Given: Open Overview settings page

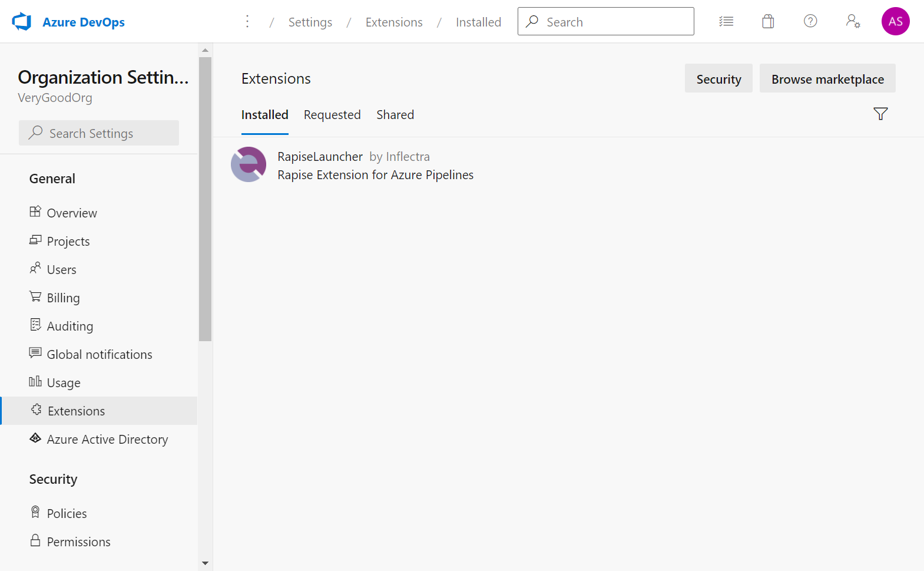Looking at the screenshot, I should tap(72, 213).
